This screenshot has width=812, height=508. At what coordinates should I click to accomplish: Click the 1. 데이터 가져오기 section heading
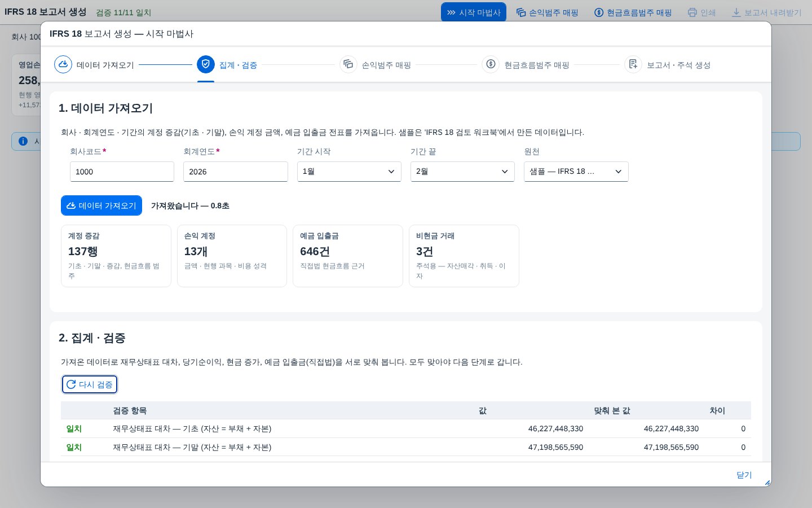pos(106,108)
